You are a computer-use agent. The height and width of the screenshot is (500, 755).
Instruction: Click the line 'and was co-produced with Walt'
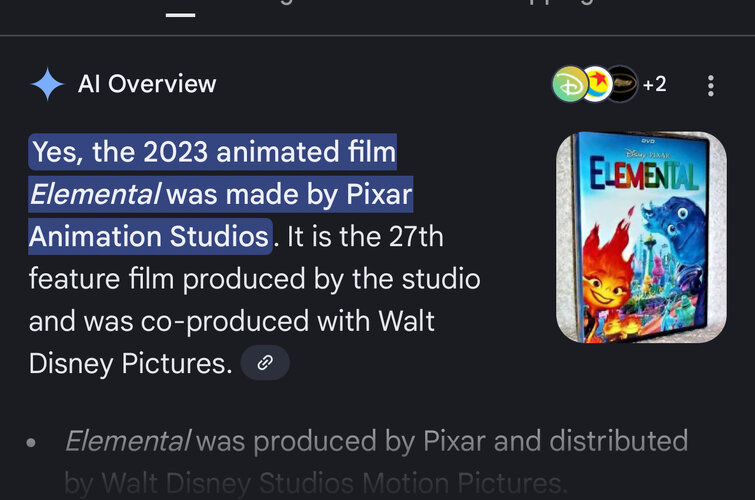[x=231, y=321]
